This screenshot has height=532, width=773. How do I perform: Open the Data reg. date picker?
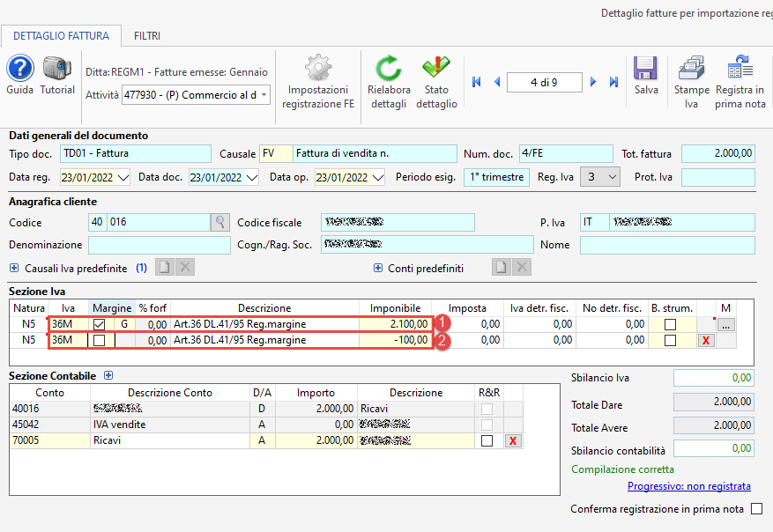click(123, 177)
